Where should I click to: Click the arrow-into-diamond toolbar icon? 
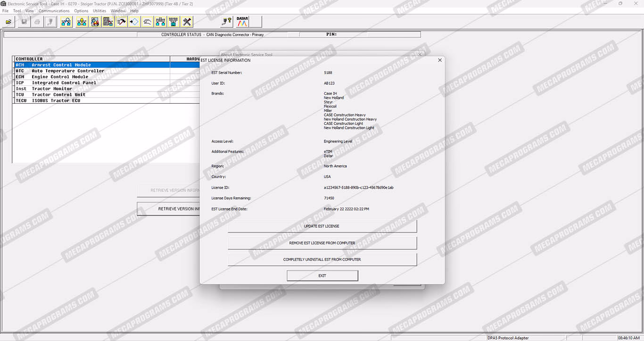pos(134,22)
